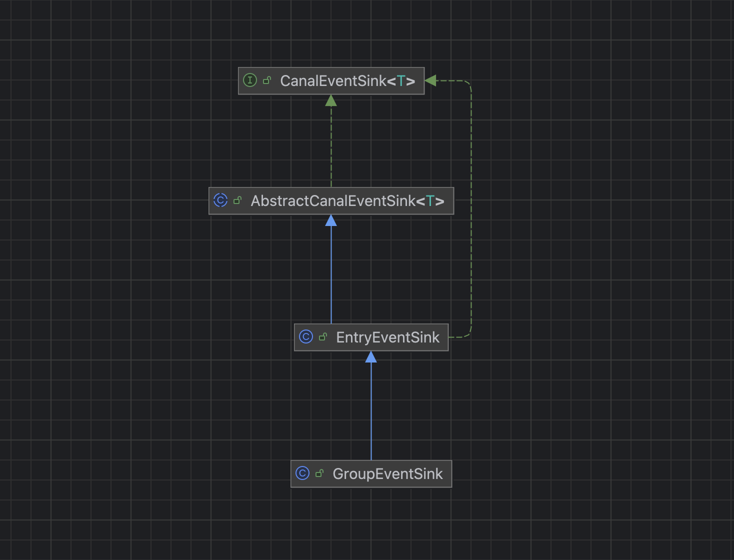The image size is (734, 560).
Task: Click the public lock icon on GroupEventSink
Action: point(319,473)
